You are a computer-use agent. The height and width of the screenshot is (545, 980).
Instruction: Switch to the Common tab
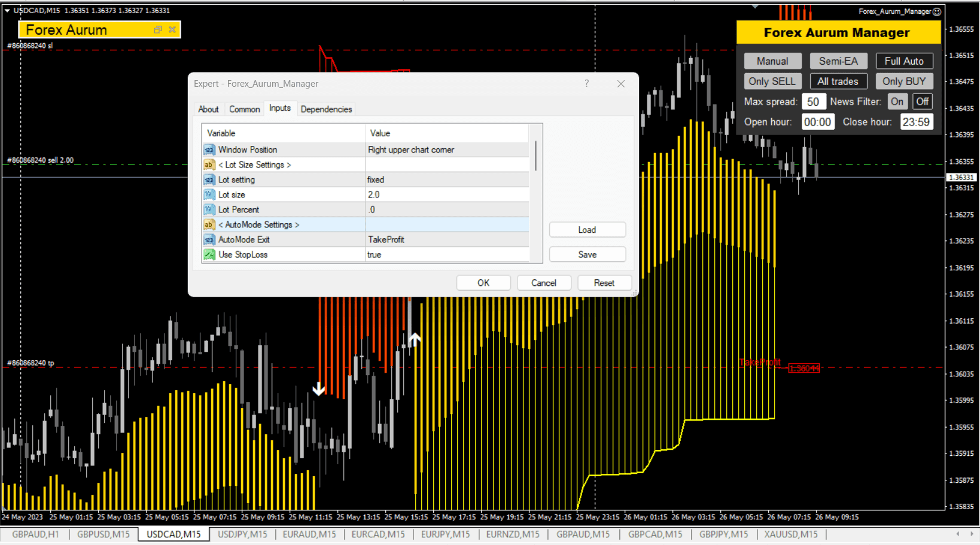coord(244,109)
